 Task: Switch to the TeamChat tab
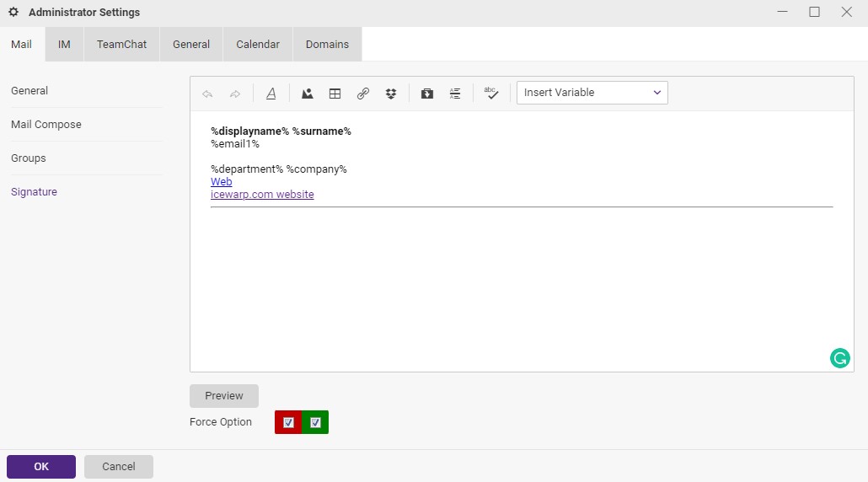click(121, 45)
